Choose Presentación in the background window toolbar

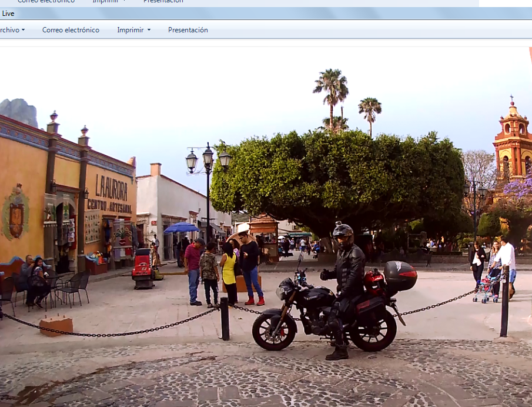coord(163,2)
